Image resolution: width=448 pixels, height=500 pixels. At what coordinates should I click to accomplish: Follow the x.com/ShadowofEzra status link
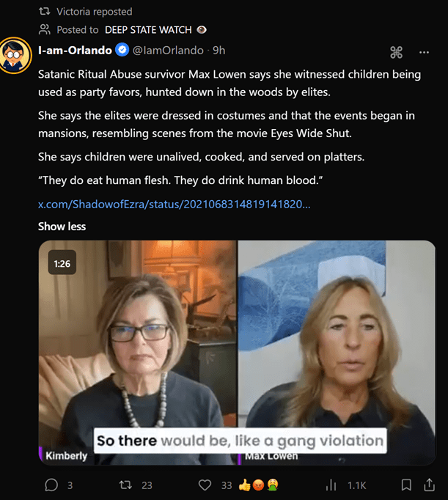174,204
